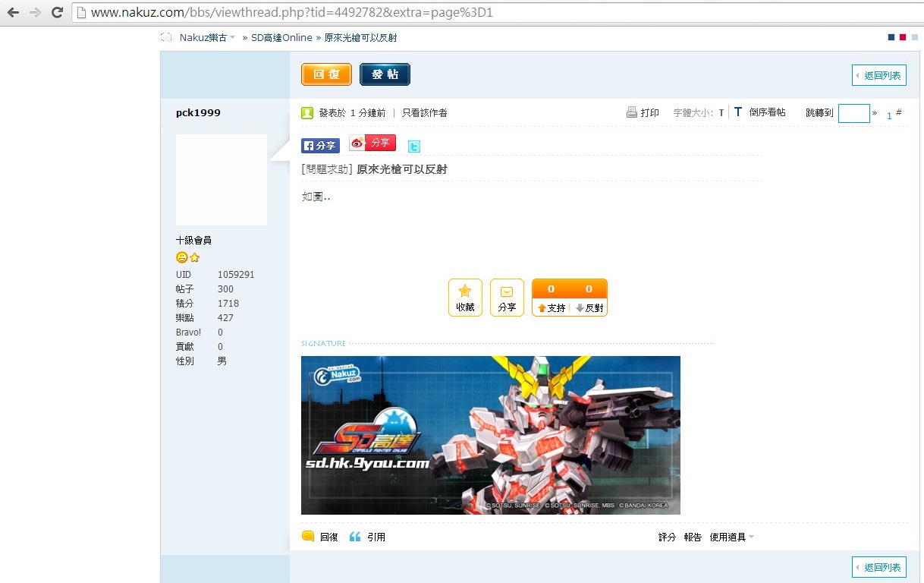The width and height of the screenshot is (924, 583).
Task: Click the » go arrow after jump field
Action: click(x=875, y=113)
